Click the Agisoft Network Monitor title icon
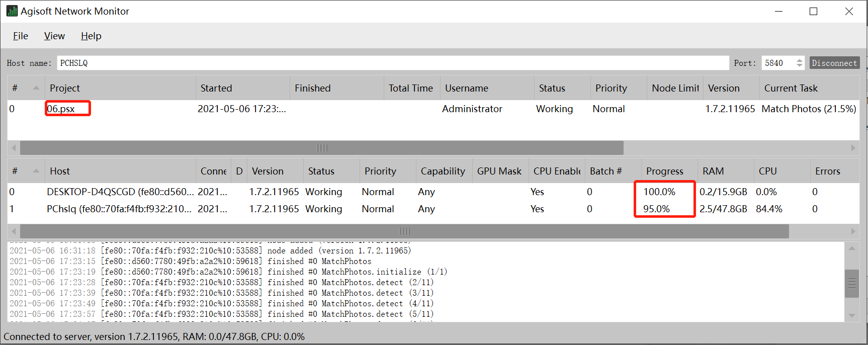The height and width of the screenshot is (345, 868). [x=12, y=11]
